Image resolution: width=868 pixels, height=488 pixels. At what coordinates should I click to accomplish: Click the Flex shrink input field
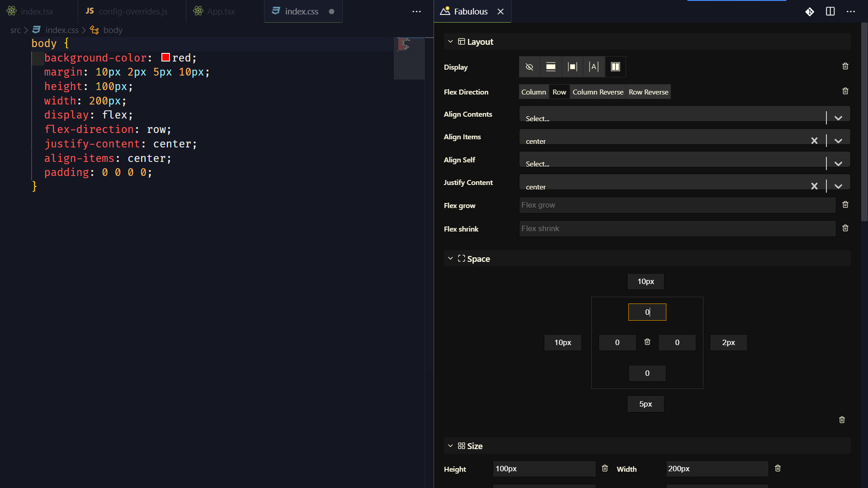tap(677, 228)
